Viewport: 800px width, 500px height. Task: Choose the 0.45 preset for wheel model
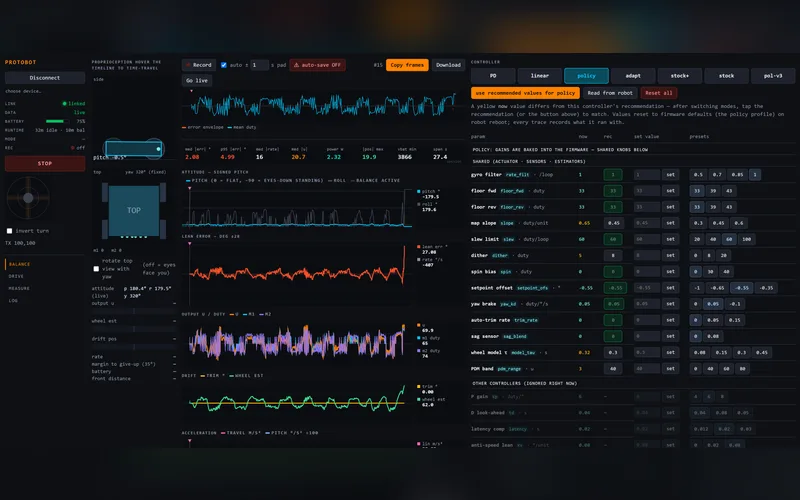coord(762,353)
